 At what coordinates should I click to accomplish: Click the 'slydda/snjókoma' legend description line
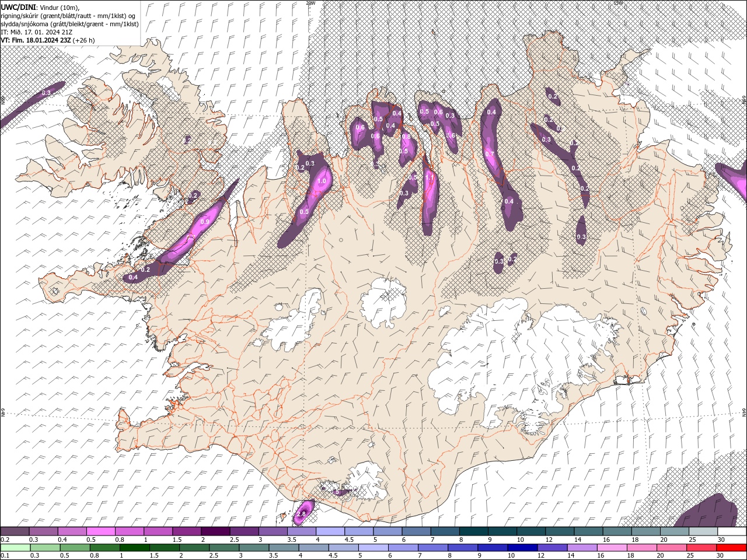[70, 24]
